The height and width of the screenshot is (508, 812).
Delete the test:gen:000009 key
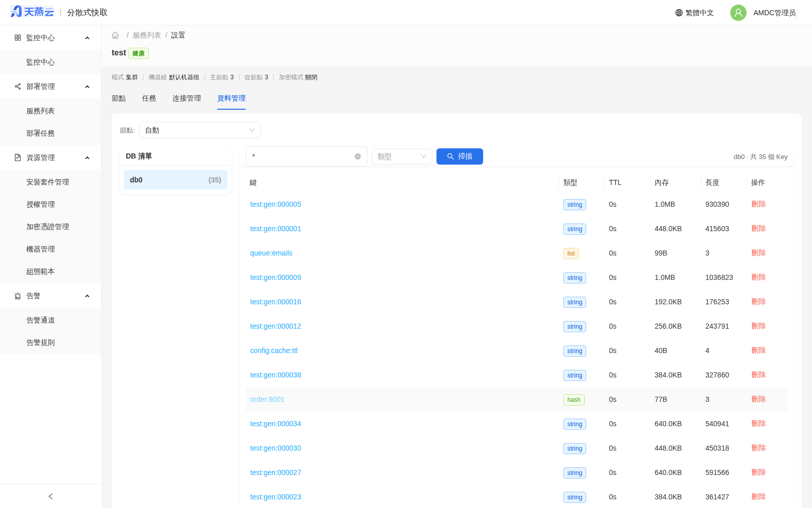click(x=759, y=277)
